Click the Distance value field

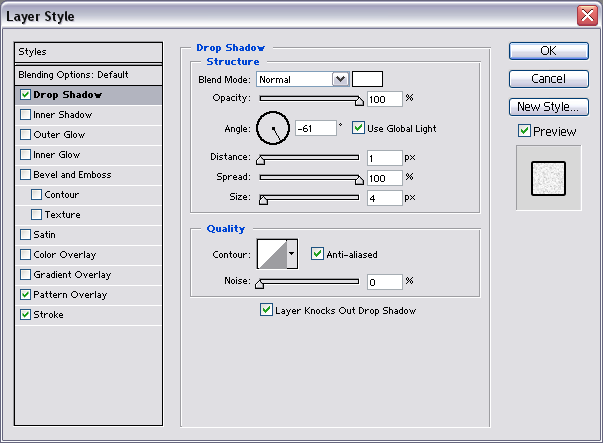tap(385, 158)
